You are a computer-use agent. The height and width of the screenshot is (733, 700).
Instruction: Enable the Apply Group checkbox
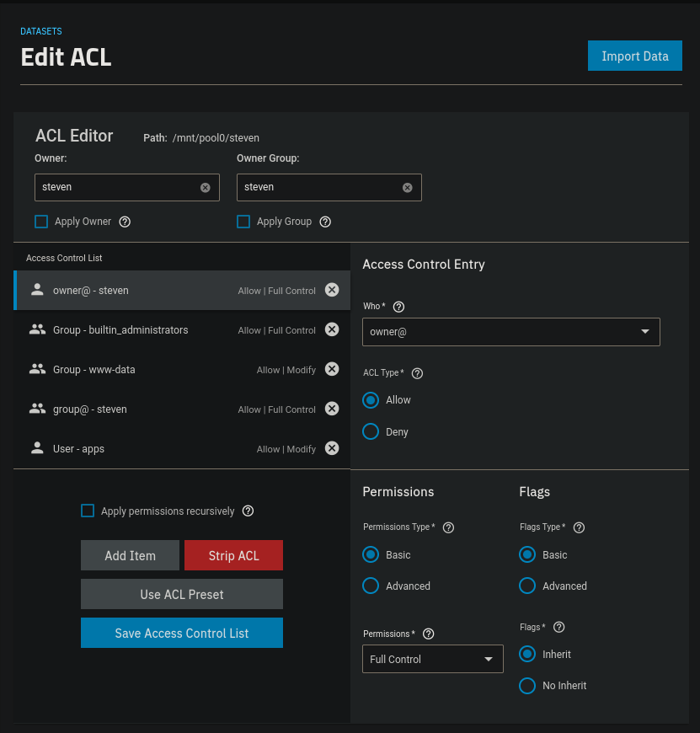[x=243, y=222]
